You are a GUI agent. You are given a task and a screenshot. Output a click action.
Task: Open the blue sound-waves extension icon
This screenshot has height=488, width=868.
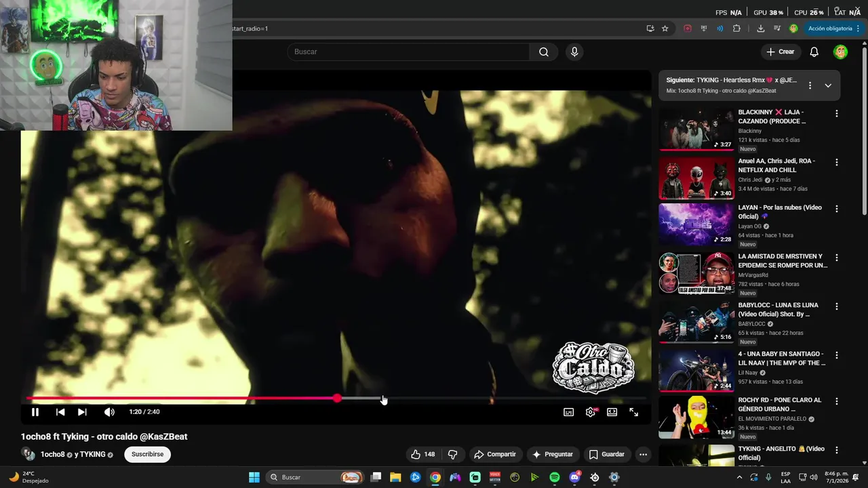[x=720, y=28]
